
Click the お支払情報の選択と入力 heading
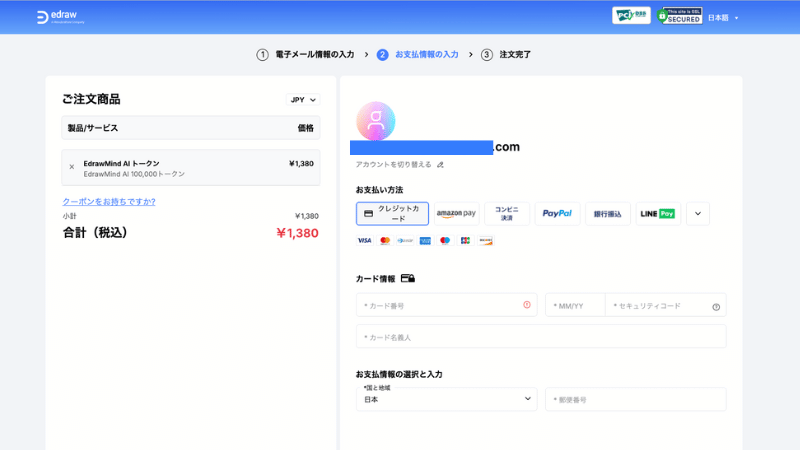[x=399, y=374]
